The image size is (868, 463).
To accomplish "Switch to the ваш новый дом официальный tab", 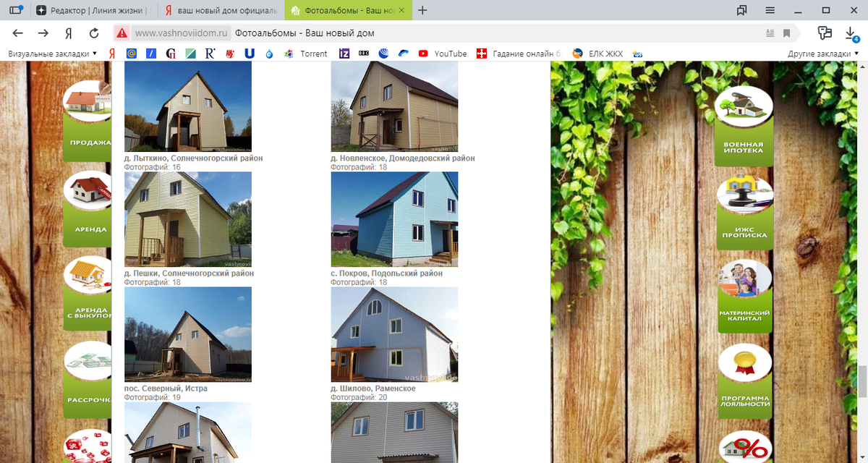I will tap(221, 10).
